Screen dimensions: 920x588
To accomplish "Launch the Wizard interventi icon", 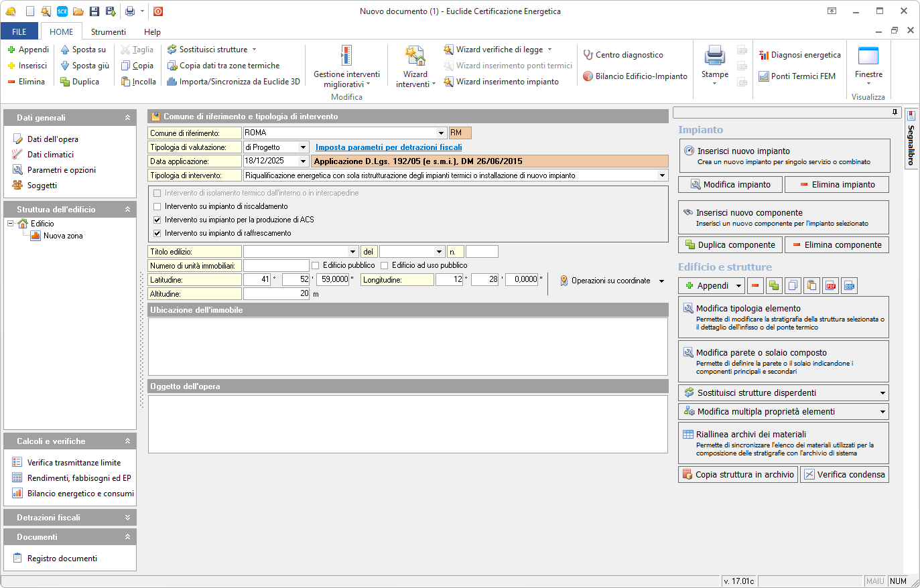I will (415, 66).
